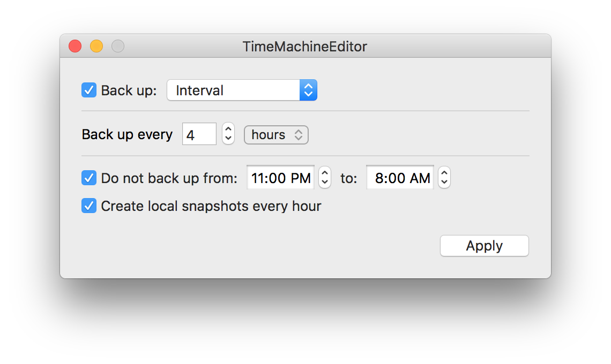Viewport: 611px width, 364px height.
Task: Uncheck the Back up checkbox
Action: 89,90
